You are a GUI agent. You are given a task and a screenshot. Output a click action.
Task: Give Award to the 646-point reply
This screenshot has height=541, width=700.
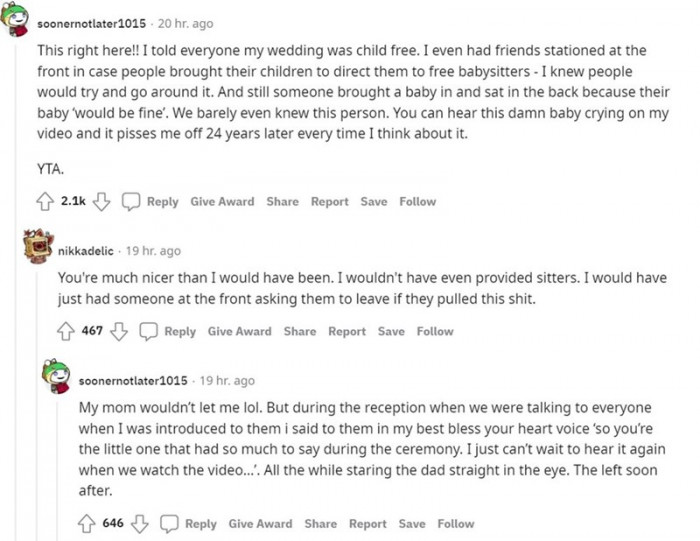coord(260,523)
